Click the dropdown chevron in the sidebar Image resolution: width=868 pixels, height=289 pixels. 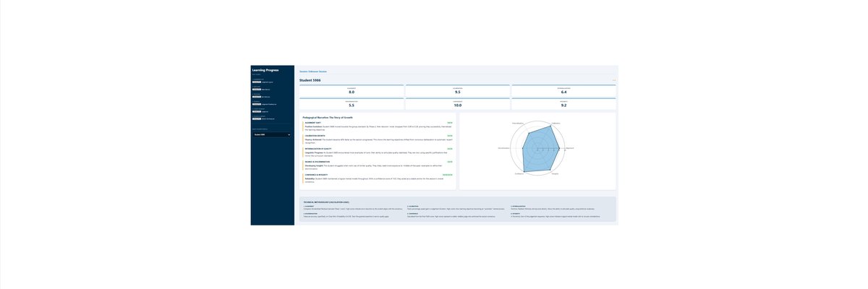pyautogui.click(x=289, y=134)
